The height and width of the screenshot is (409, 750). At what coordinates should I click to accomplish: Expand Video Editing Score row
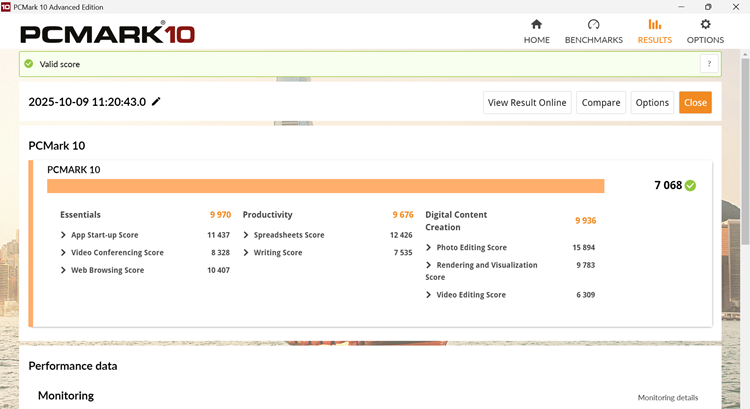(429, 295)
